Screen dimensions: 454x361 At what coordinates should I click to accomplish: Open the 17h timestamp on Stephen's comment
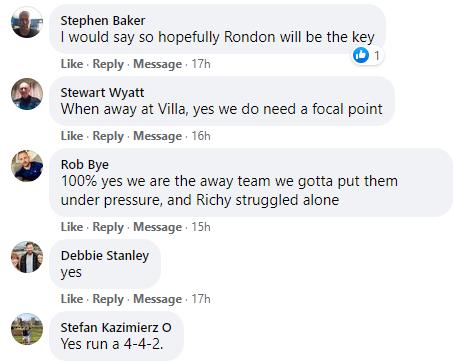(201, 64)
